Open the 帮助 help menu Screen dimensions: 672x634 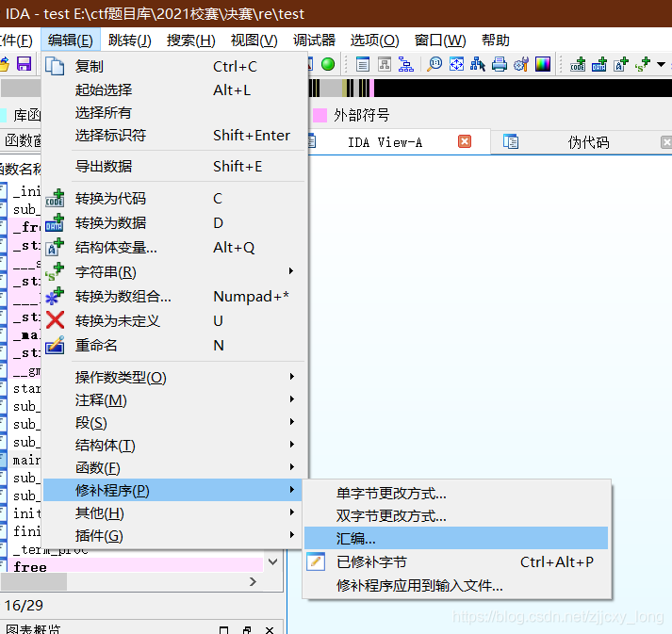click(x=496, y=41)
